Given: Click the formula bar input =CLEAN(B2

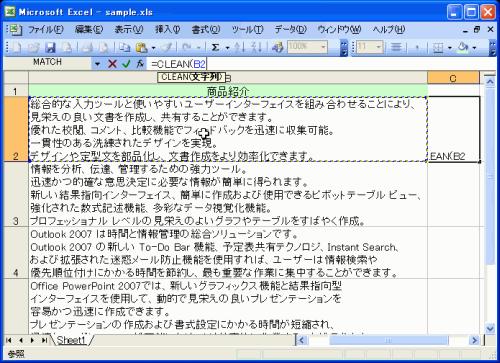Looking at the screenshot, I should pos(321,64).
